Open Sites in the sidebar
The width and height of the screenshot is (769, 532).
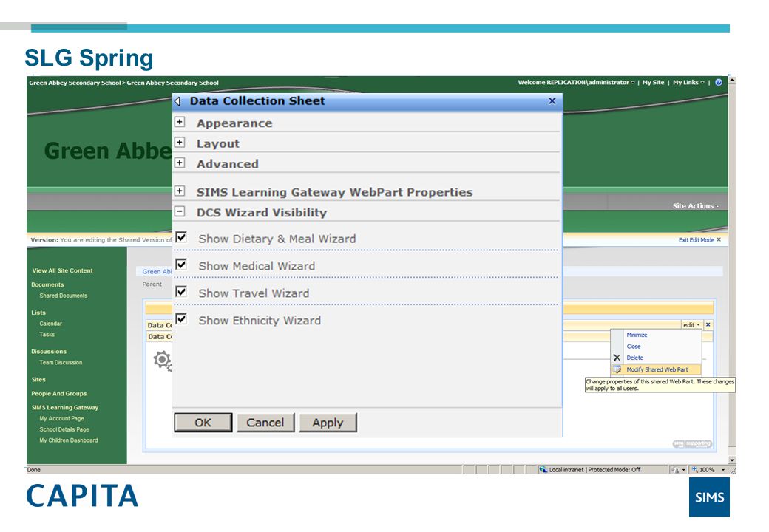(38, 380)
